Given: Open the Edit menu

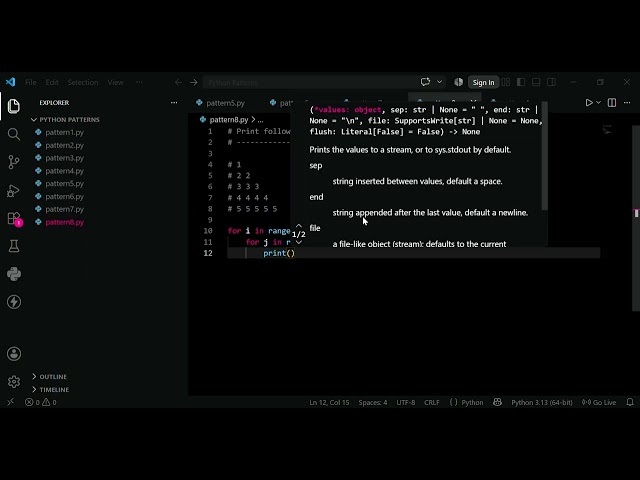Looking at the screenshot, I should [52, 82].
